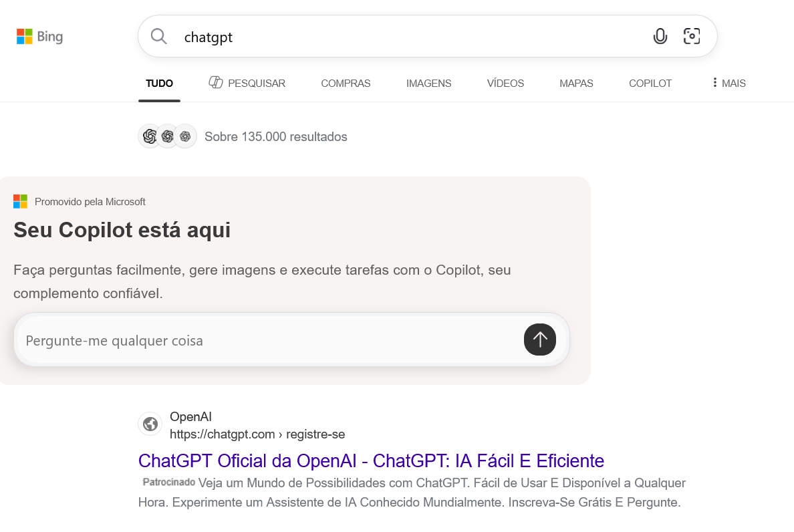Focus the Bing search box containing chatgpt
The width and height of the screenshot is (794, 532).
[427, 37]
